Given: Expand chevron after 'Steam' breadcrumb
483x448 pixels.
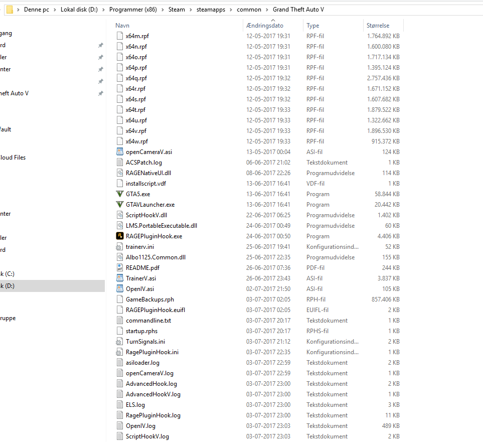Looking at the screenshot, I should (191, 10).
